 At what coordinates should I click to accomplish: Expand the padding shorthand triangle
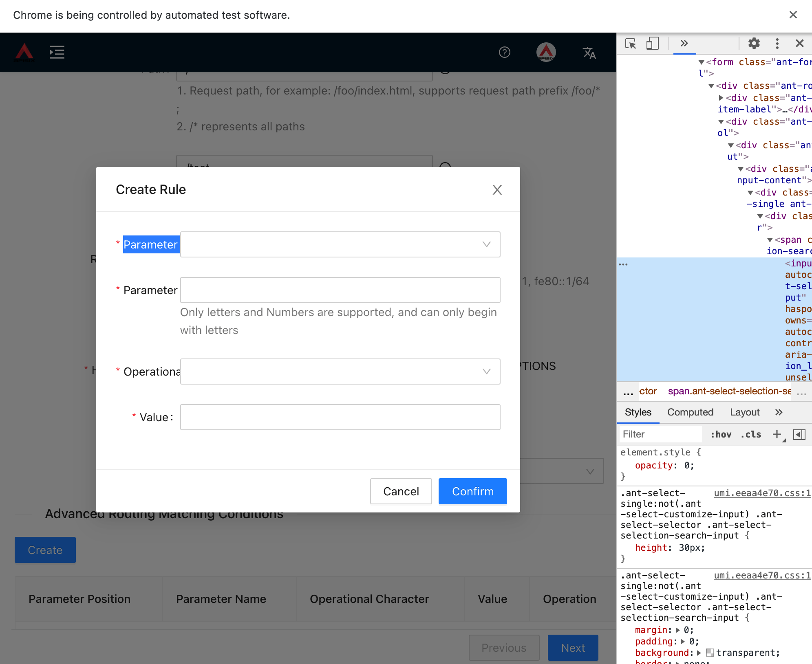[x=683, y=642]
